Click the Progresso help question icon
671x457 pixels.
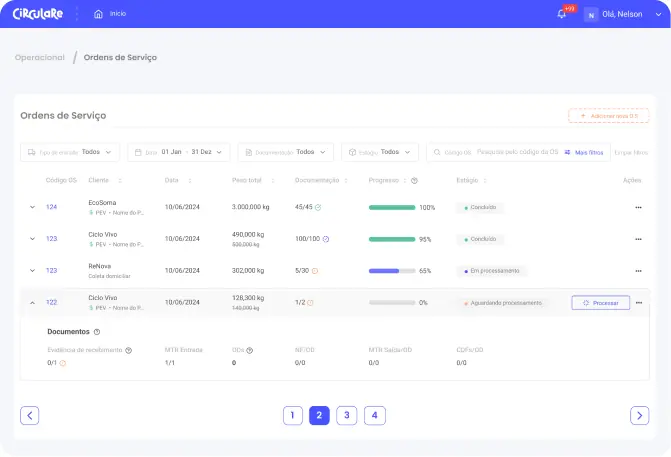pos(414,181)
